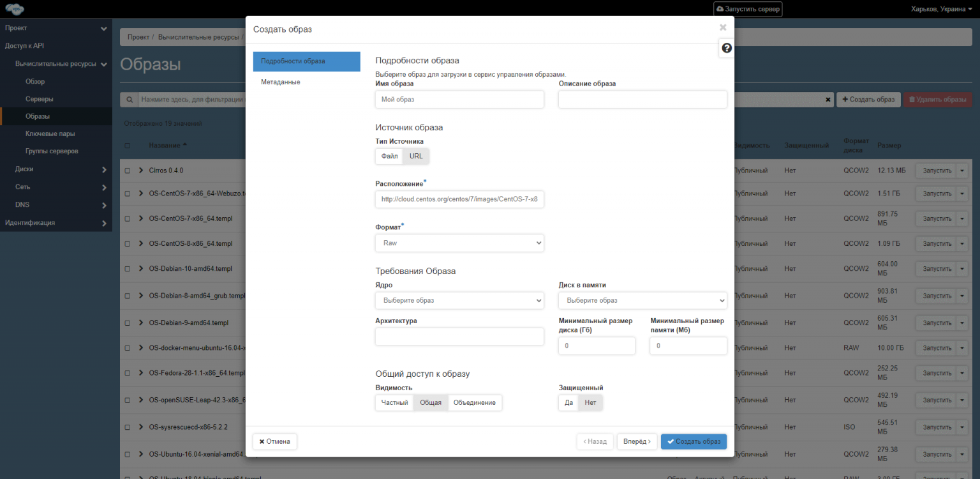Focus the Минимальный размер памяти field

point(688,346)
